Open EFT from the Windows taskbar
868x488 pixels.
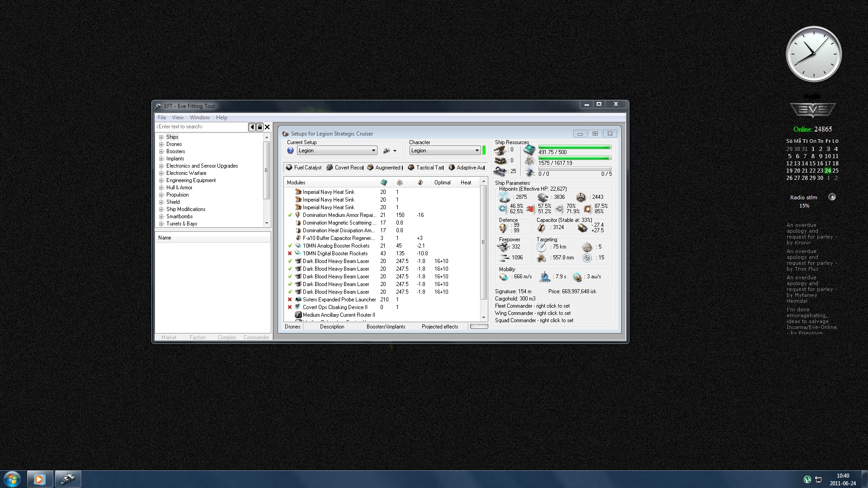68,479
